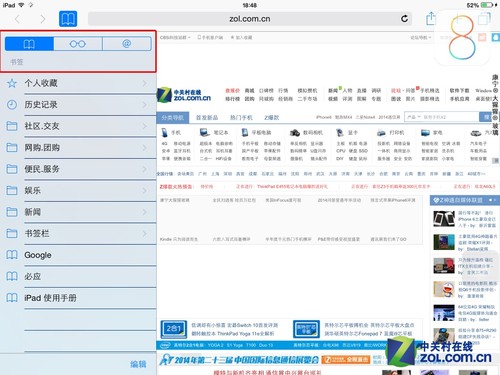
Task: Expand the 社区.交友 folder chevron
Action: (x=145, y=126)
